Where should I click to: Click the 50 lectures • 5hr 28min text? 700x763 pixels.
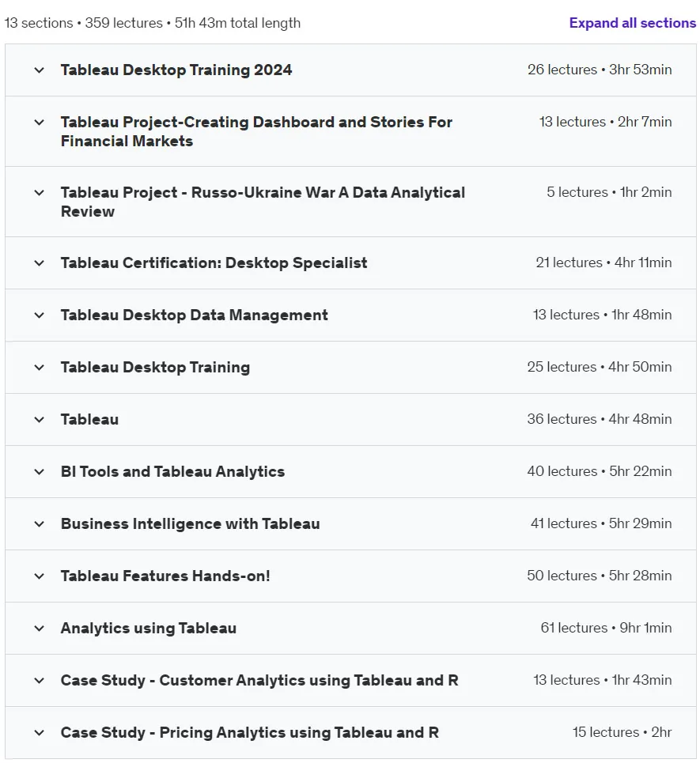(x=600, y=575)
